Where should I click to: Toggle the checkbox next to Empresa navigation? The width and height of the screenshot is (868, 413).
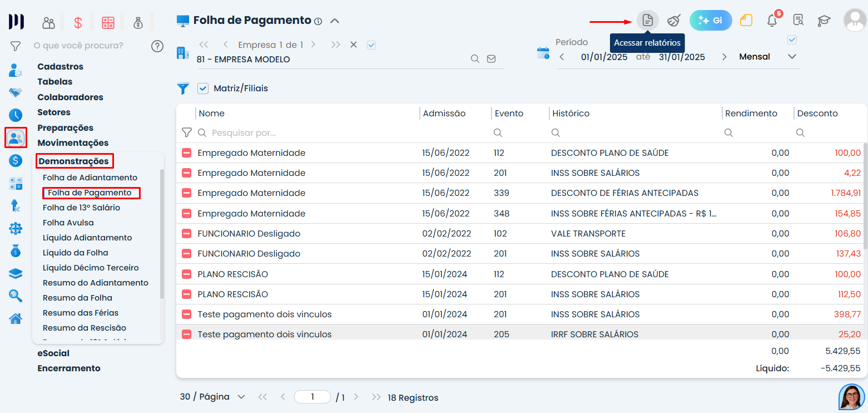pyautogui.click(x=371, y=45)
